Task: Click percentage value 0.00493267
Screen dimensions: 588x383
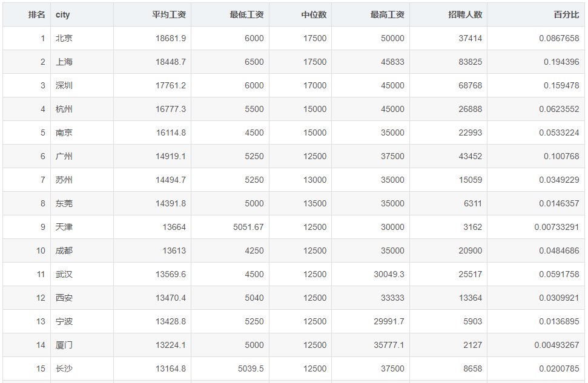Action: (557, 345)
